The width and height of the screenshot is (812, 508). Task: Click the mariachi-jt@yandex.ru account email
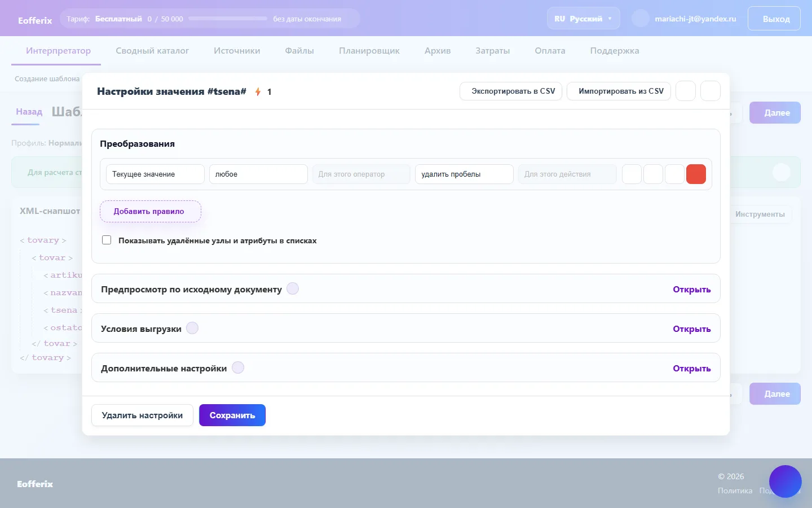[695, 19]
